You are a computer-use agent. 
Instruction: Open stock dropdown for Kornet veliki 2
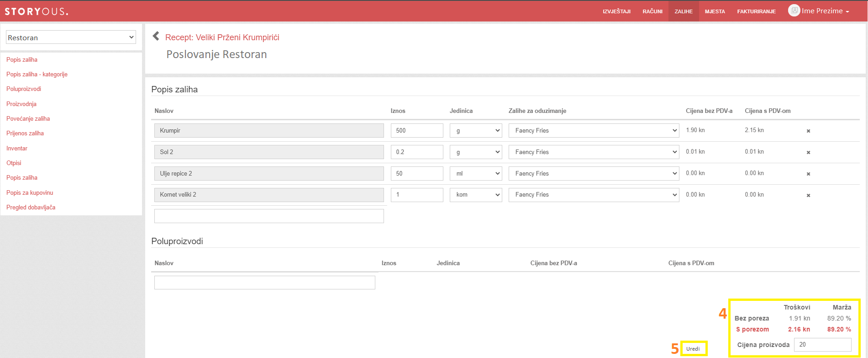tap(594, 195)
